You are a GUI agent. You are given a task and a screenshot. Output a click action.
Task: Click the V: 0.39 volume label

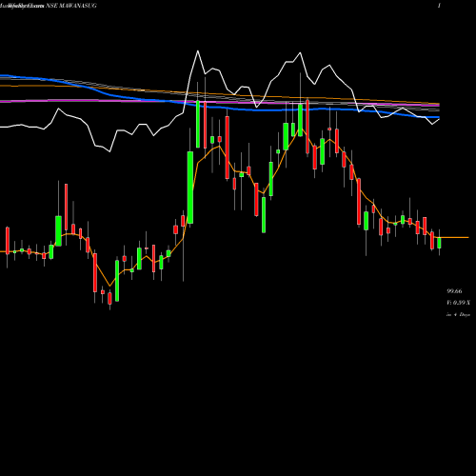(x=458, y=303)
